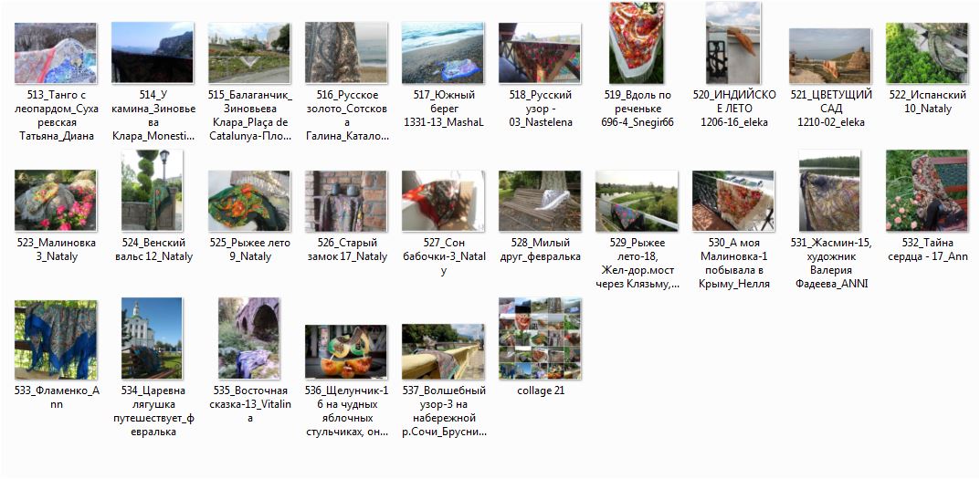Click the collage 21 file
Screen dimensions: 980x479
click(x=540, y=338)
